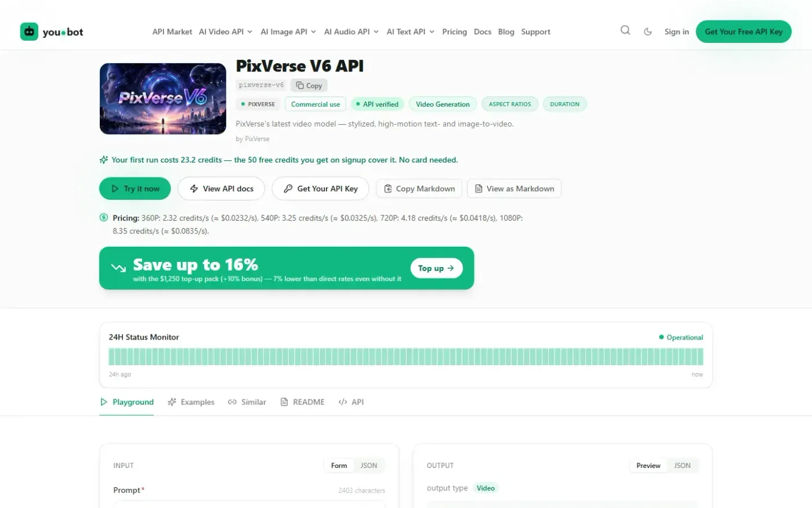
Task: Click the Try it now play button
Action: (135, 189)
